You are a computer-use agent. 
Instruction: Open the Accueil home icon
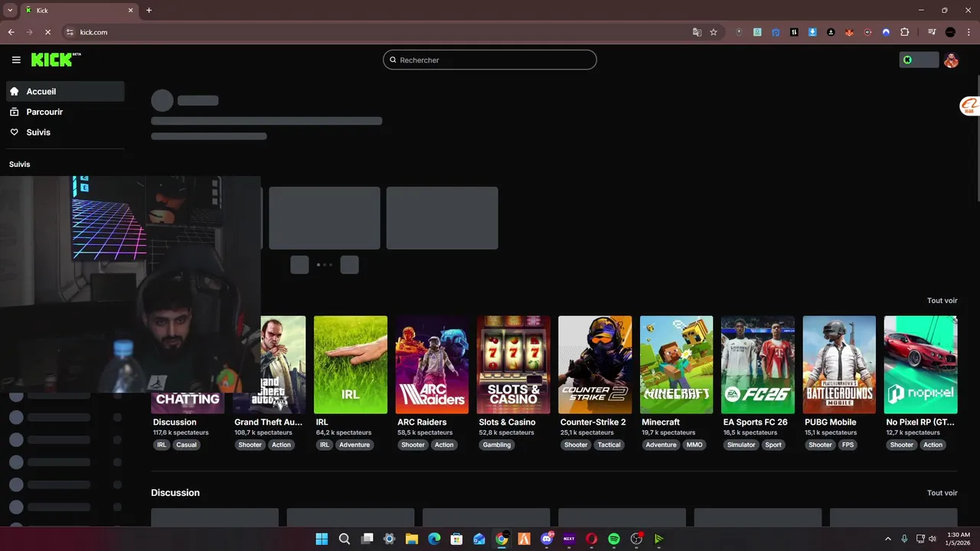click(x=14, y=91)
